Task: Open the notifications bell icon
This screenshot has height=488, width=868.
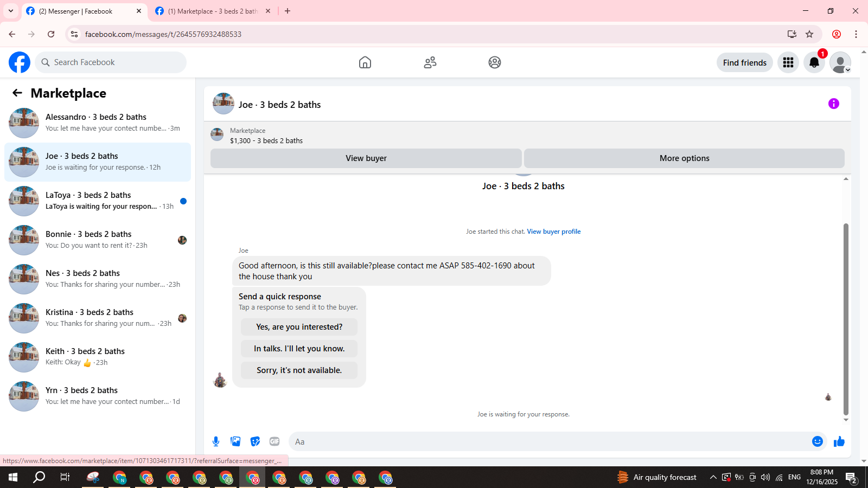Action: (814, 62)
